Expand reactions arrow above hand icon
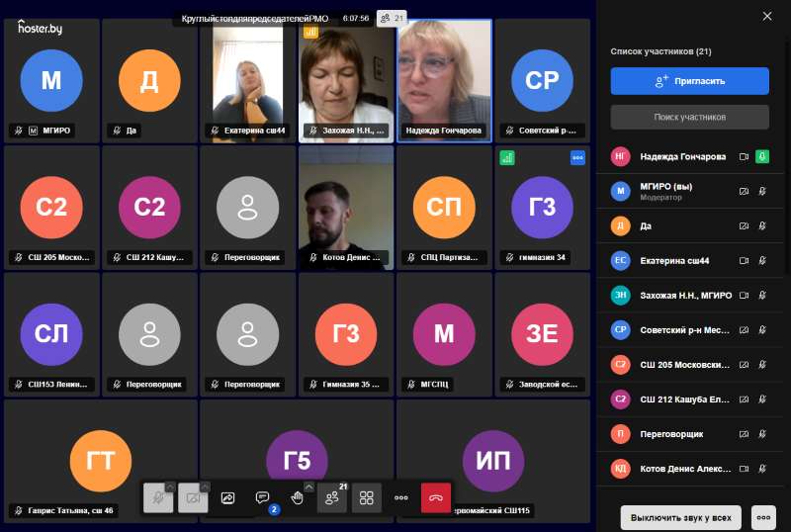 click(x=308, y=487)
